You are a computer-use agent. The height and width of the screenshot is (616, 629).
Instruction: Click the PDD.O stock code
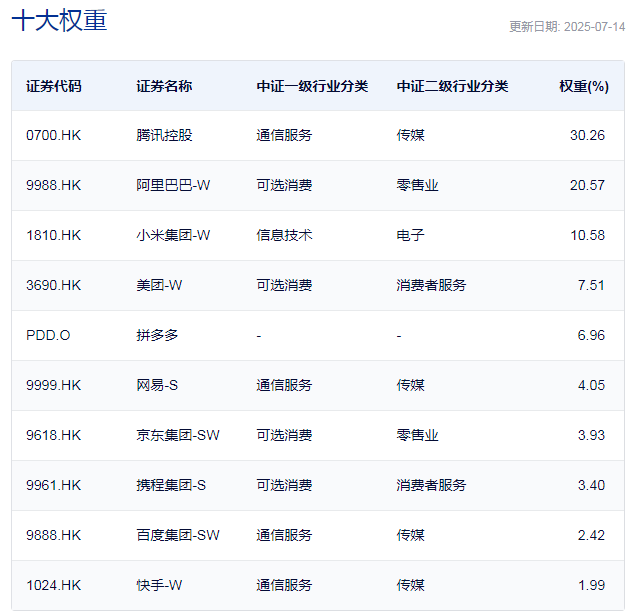coord(48,335)
